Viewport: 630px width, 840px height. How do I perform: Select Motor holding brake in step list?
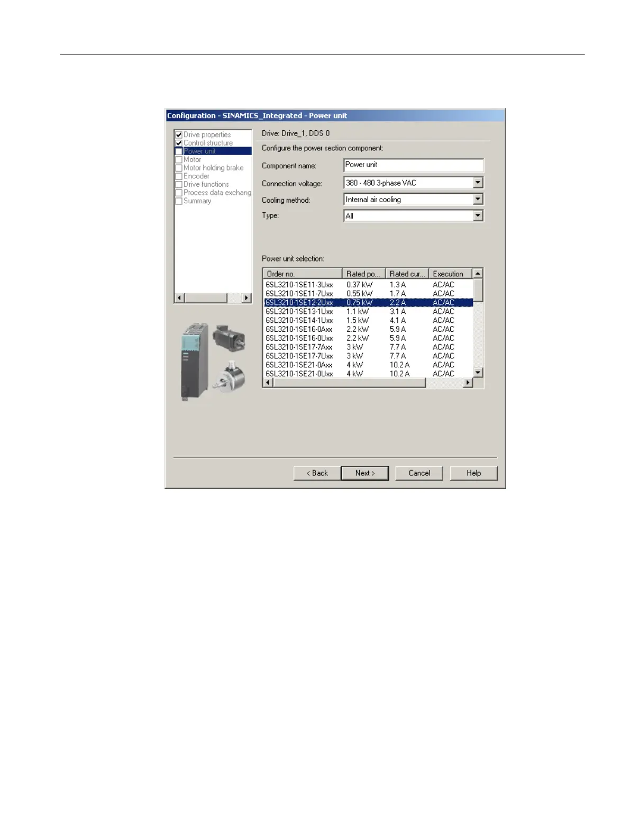[x=214, y=168]
